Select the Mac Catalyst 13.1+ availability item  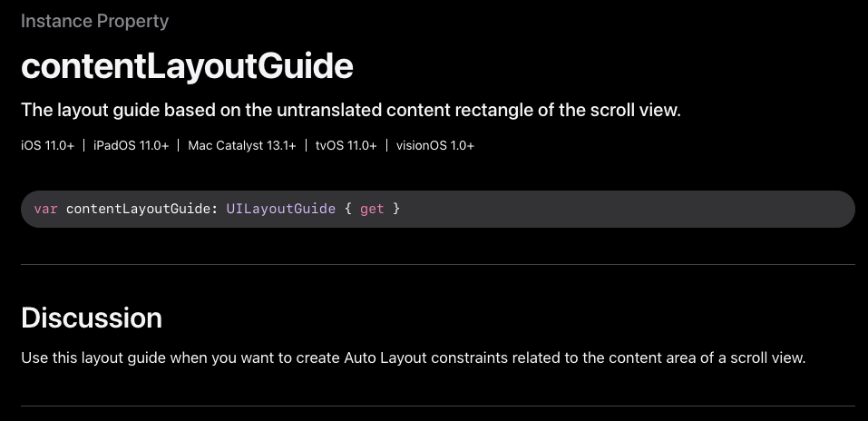tap(242, 145)
